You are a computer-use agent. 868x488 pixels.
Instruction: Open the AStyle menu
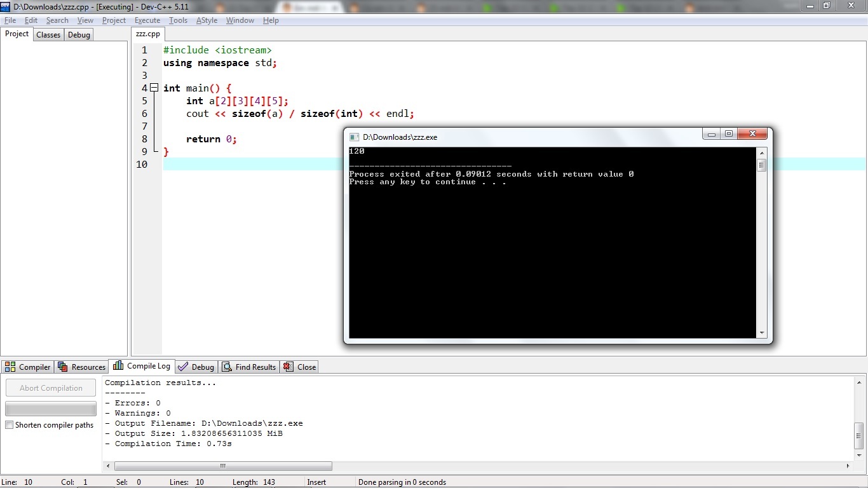207,20
